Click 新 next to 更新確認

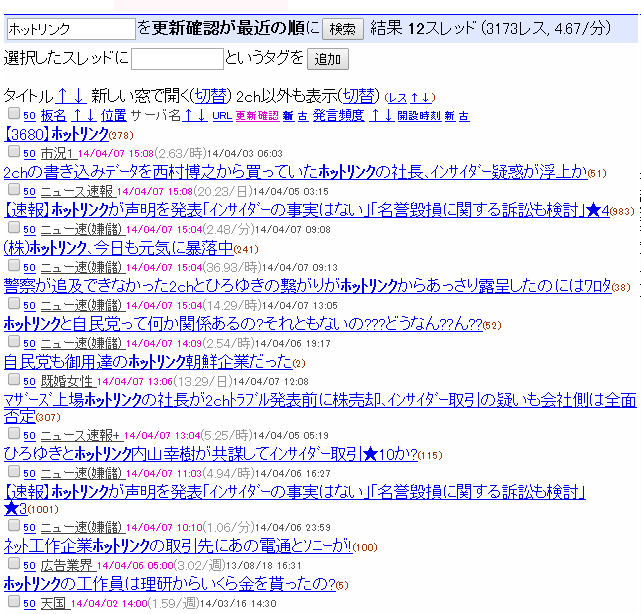[x=288, y=116]
